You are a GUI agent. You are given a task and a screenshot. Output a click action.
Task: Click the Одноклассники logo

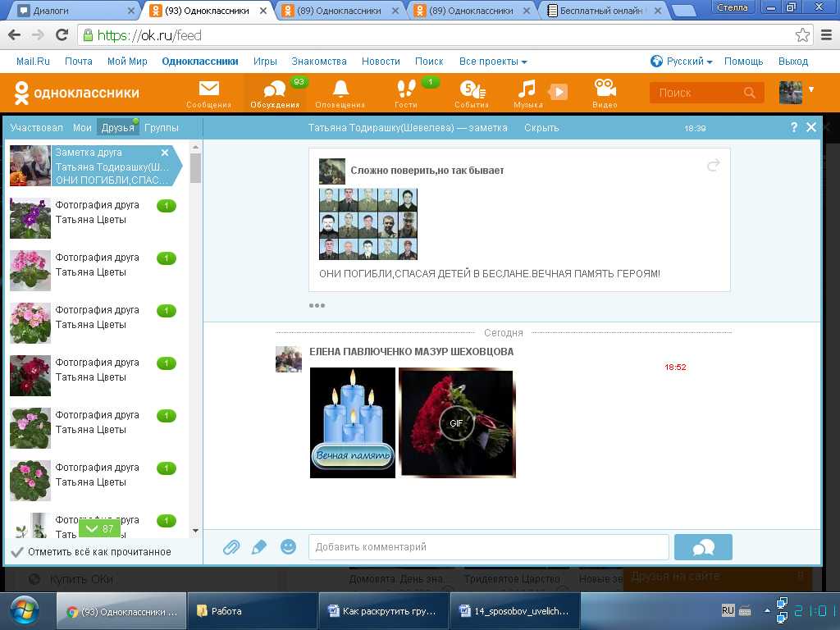(76, 93)
